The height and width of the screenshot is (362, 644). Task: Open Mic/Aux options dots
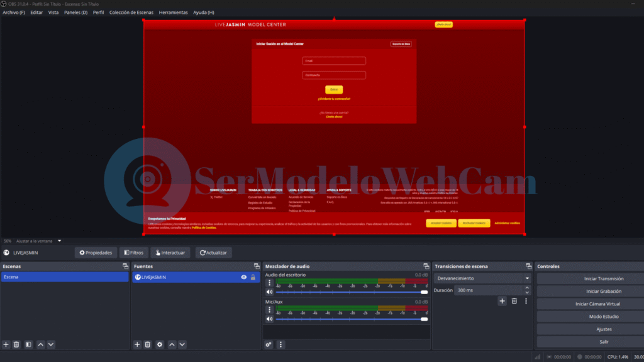[269, 310]
